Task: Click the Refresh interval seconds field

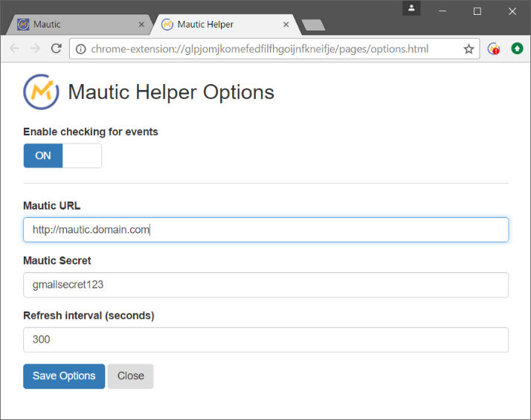Action: click(265, 340)
